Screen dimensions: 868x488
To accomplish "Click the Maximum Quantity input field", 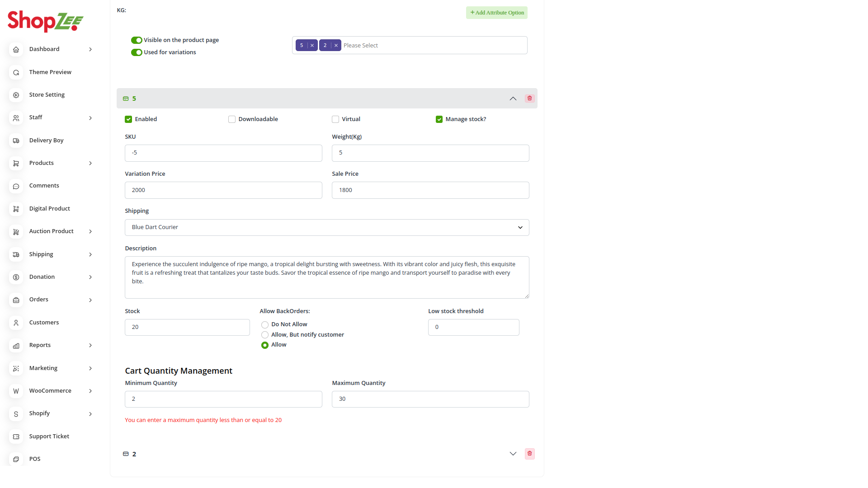I will pyautogui.click(x=430, y=399).
